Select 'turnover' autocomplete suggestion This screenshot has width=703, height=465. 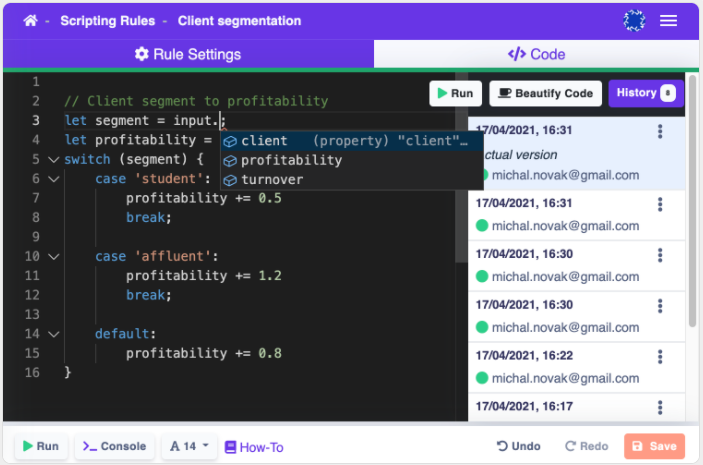352,179
